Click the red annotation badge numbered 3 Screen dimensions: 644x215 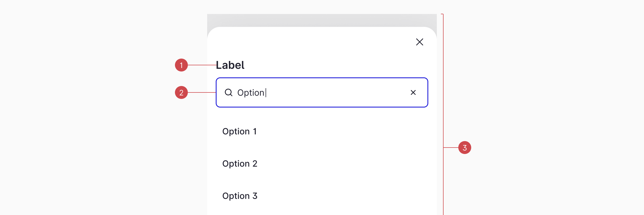point(465,148)
